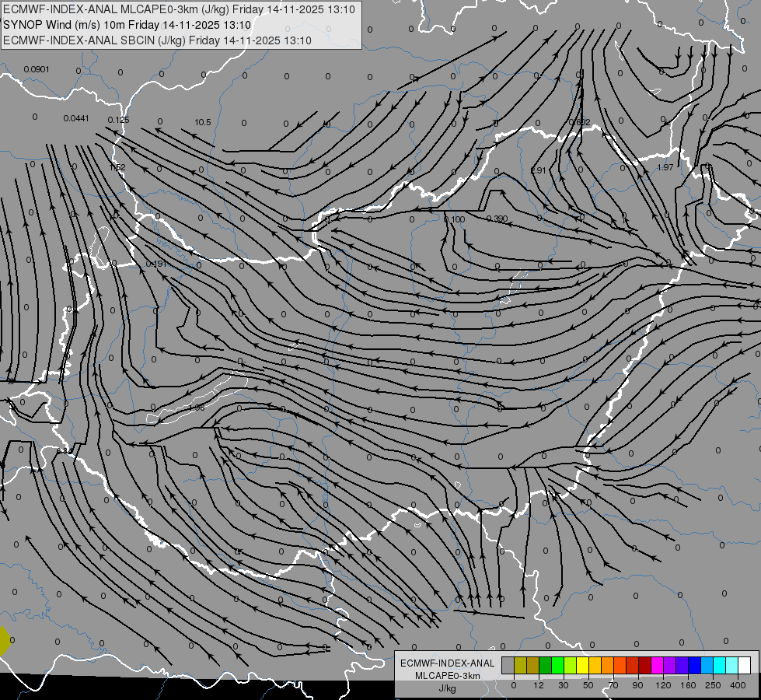761x700 pixels.
Task: Click the map value 0.0901
Action: click(37, 69)
